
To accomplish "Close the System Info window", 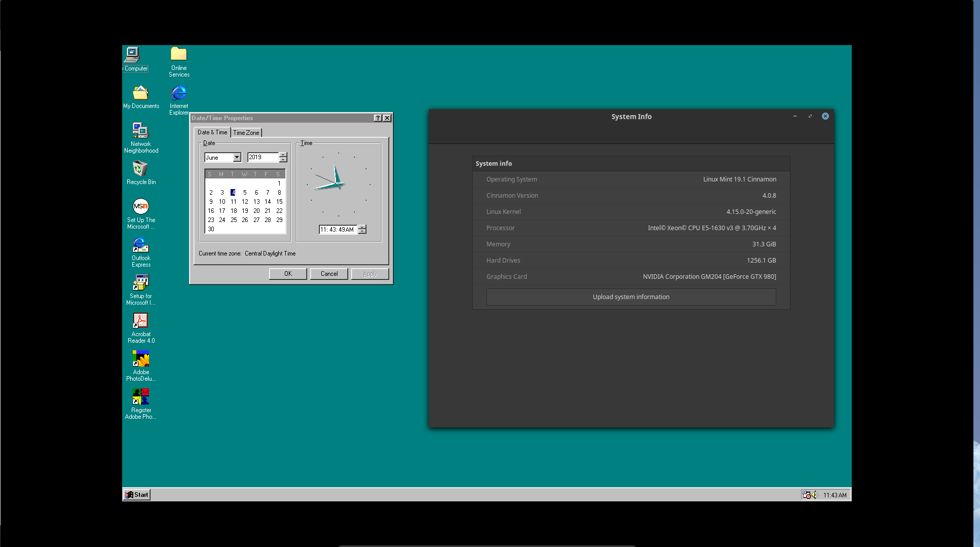I will [825, 116].
